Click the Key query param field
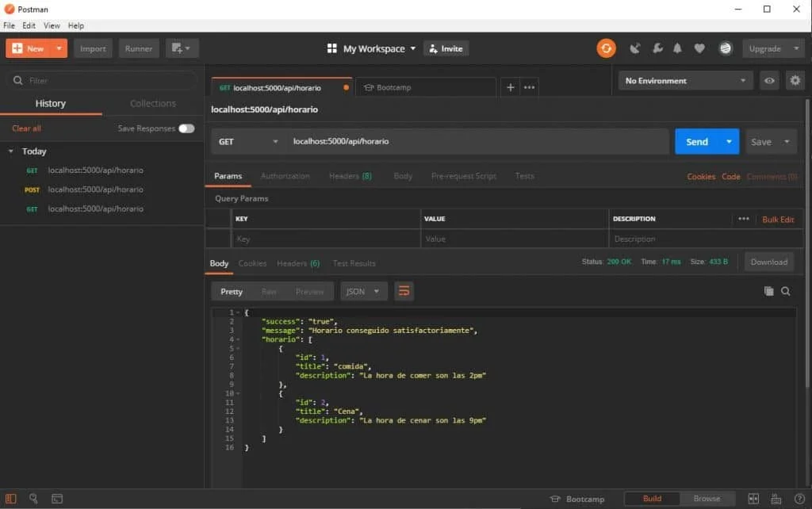The width and height of the screenshot is (812, 509). point(326,239)
